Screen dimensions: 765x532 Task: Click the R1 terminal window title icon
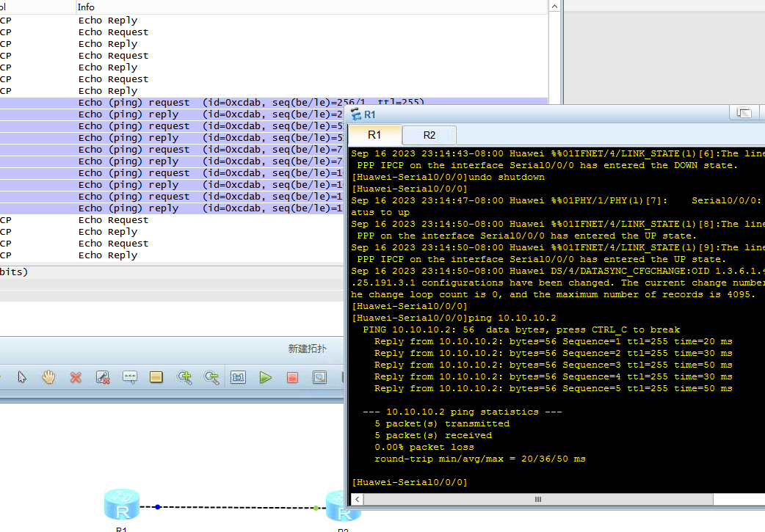pyautogui.click(x=356, y=114)
